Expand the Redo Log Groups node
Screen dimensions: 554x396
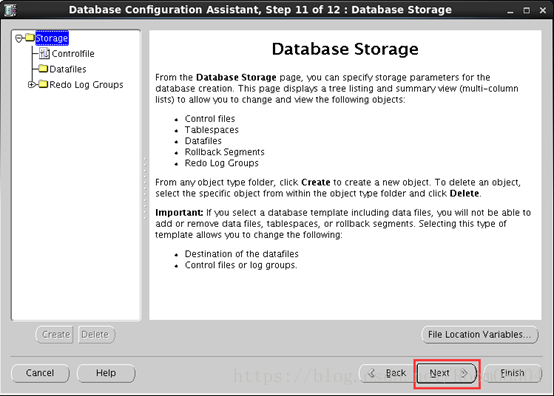(31, 85)
